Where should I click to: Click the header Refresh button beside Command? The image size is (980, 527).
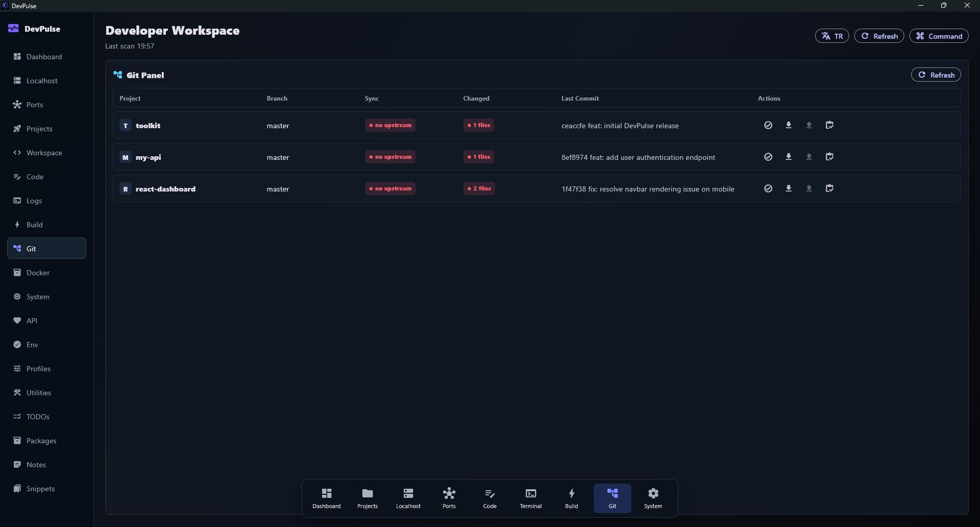(x=879, y=36)
